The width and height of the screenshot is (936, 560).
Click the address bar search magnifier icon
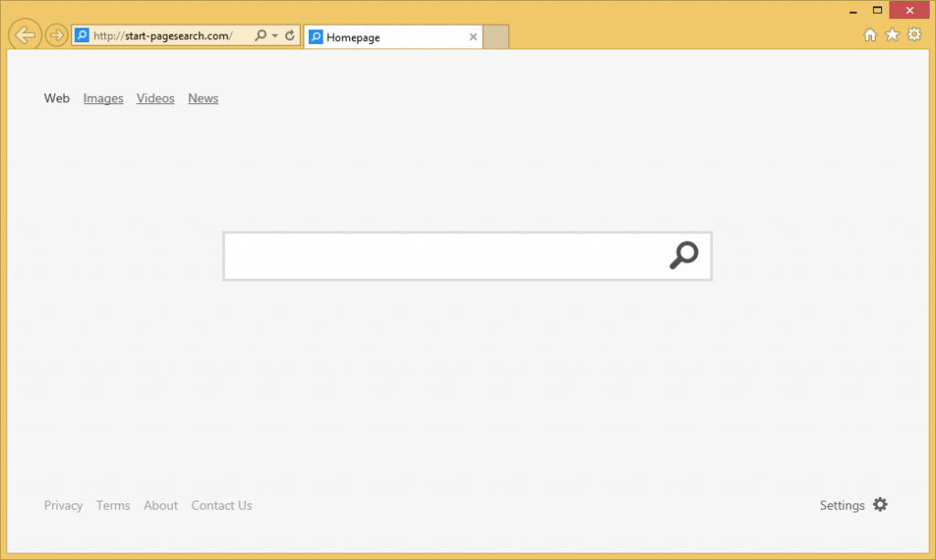point(261,36)
